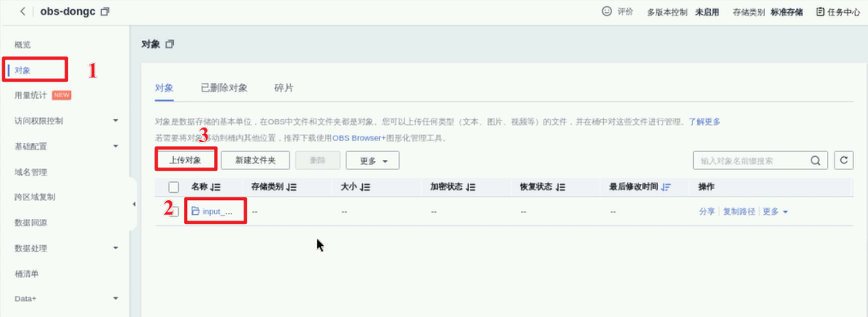Open 域名管理 in the sidebar
The width and height of the screenshot is (868, 317).
pos(30,172)
